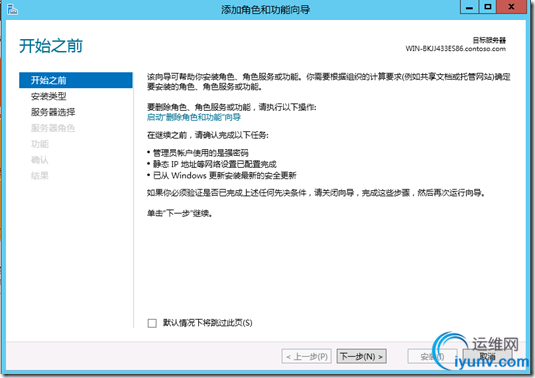The image size is (535, 378).
Task: Select 开始之前 step in sidebar
Action: pos(76,80)
